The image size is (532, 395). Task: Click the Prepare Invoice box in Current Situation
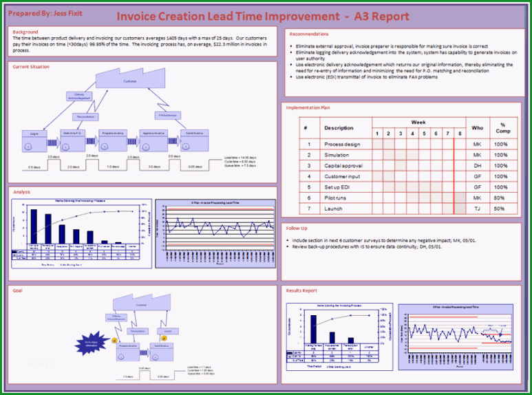(113, 140)
